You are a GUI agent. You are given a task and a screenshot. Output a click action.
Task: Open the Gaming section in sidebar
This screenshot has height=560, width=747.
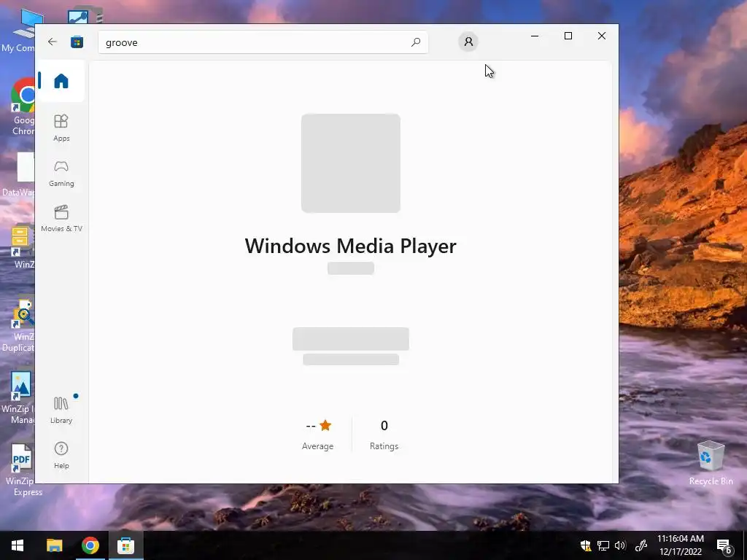tap(61, 174)
